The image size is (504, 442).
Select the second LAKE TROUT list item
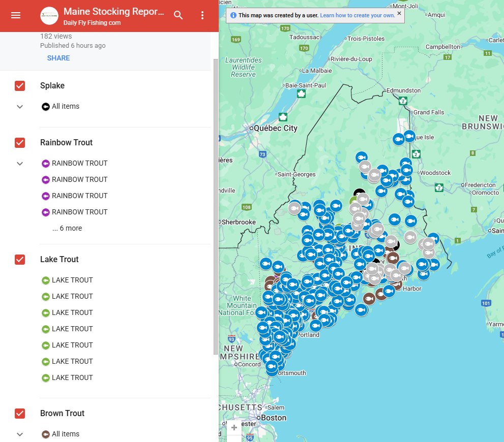pos(67,296)
